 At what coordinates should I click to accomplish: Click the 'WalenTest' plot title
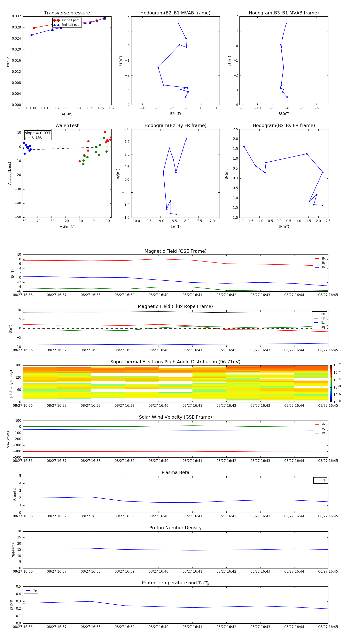[67, 125]
